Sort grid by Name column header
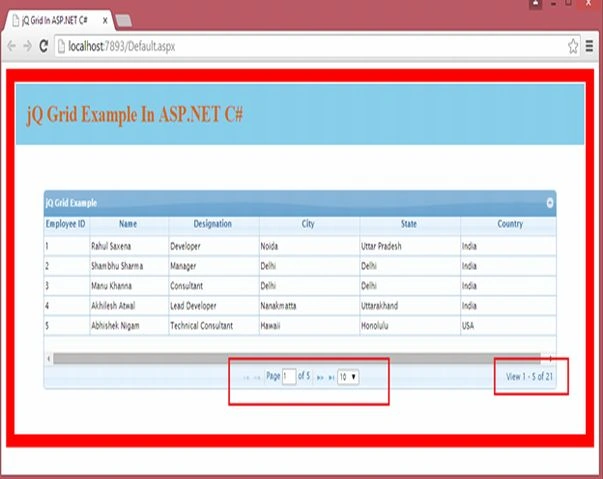603x479 pixels. click(128, 224)
